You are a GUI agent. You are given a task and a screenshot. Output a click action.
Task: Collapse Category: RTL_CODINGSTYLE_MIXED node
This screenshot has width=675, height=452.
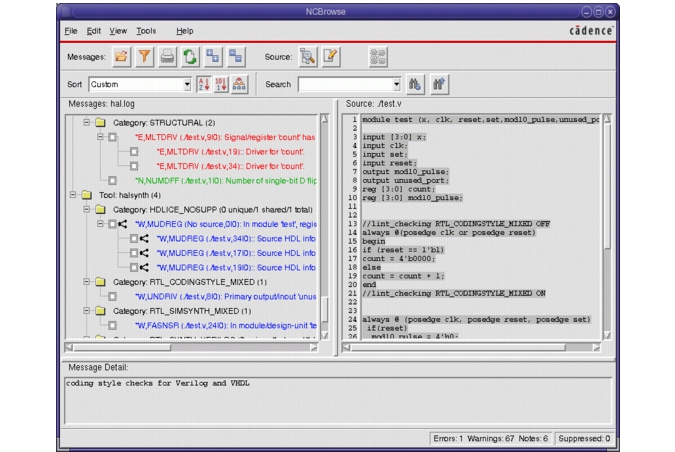87,282
